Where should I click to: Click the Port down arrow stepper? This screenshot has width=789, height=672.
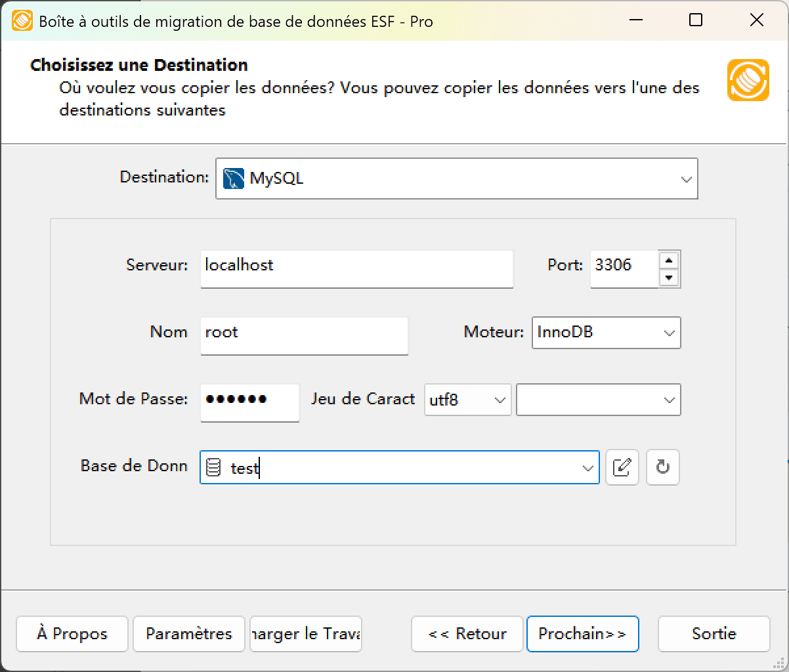click(x=669, y=278)
